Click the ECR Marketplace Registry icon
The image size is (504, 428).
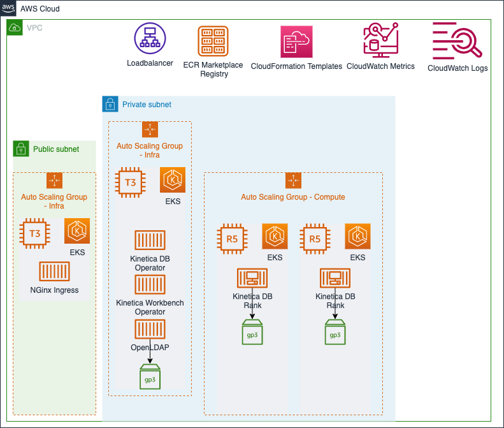click(x=213, y=42)
